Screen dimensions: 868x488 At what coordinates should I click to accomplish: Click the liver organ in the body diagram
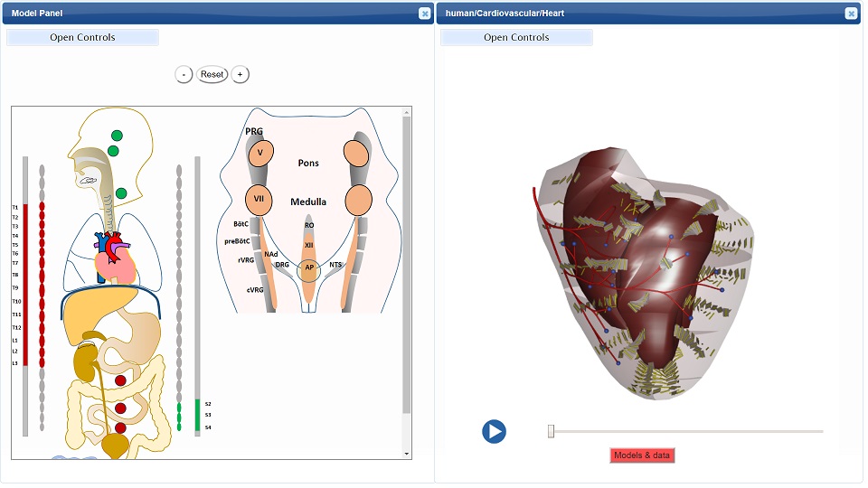coord(91,315)
